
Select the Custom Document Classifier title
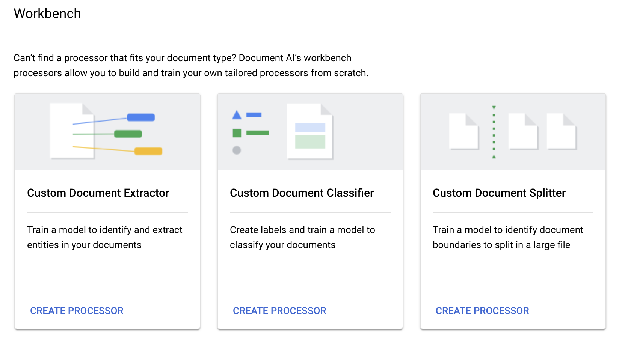(x=302, y=193)
